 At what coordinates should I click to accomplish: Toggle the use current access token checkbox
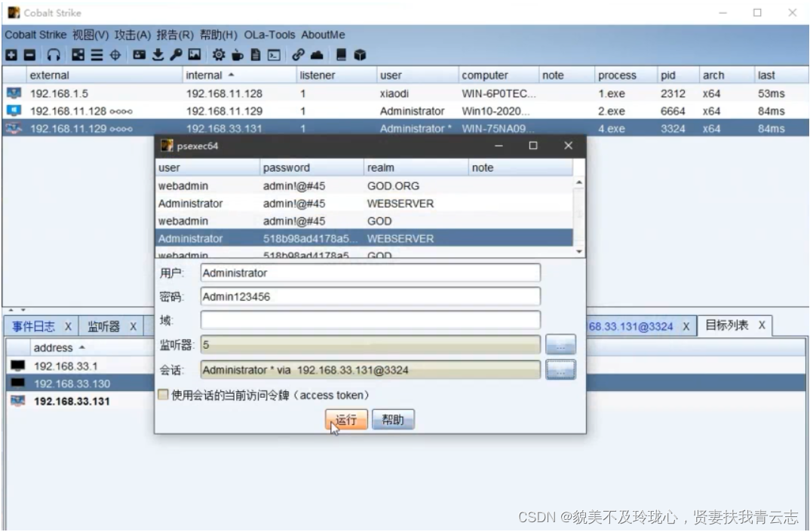(163, 395)
